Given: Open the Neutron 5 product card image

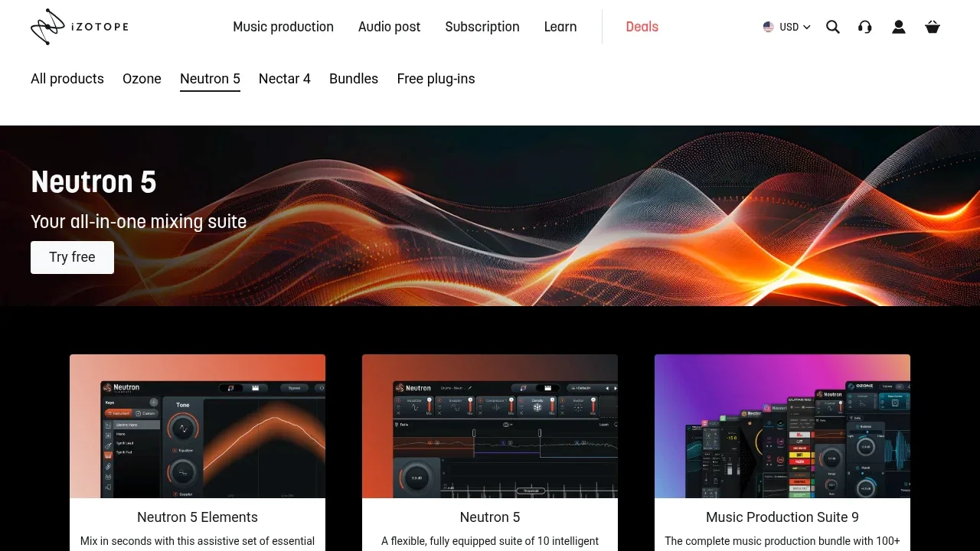Looking at the screenshot, I should 490,426.
